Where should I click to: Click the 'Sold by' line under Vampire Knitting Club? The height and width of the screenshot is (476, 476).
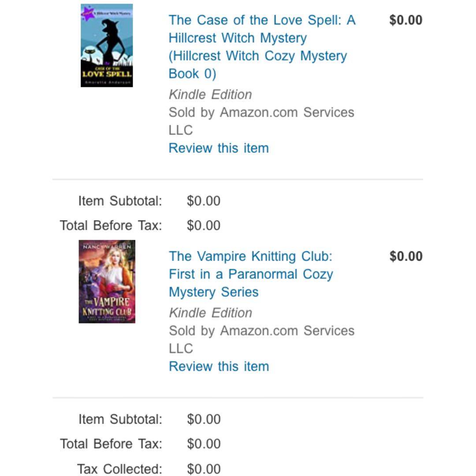tap(261, 331)
